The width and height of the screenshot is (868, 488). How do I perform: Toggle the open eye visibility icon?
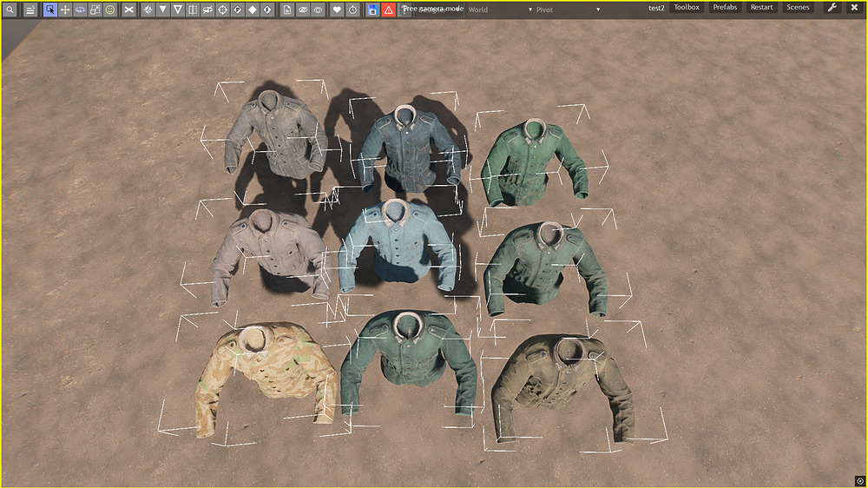[x=318, y=10]
